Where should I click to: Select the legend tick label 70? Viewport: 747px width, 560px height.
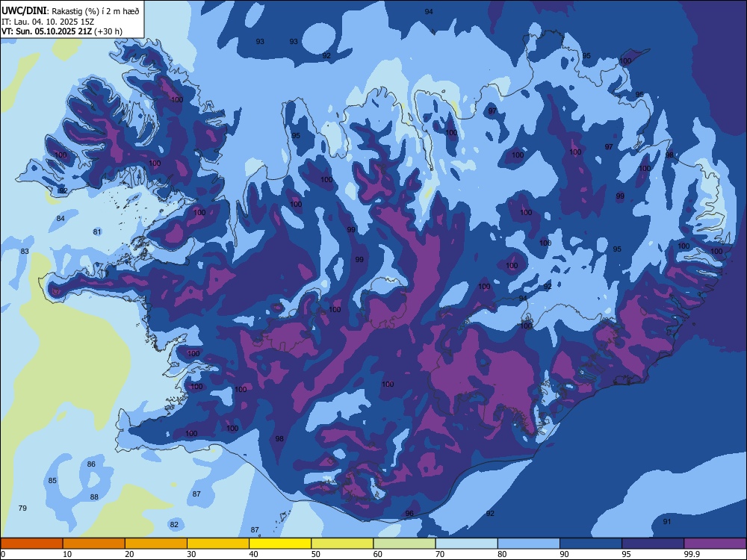click(x=440, y=554)
